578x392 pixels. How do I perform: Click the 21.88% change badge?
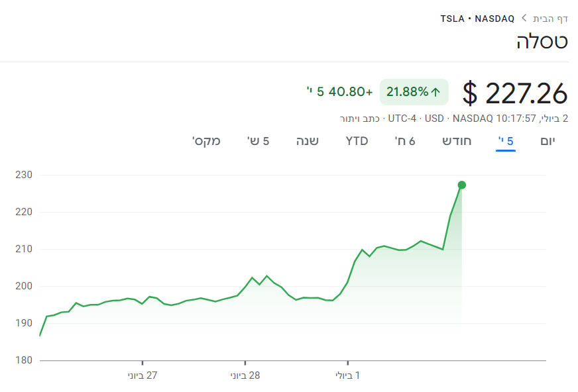(x=414, y=92)
